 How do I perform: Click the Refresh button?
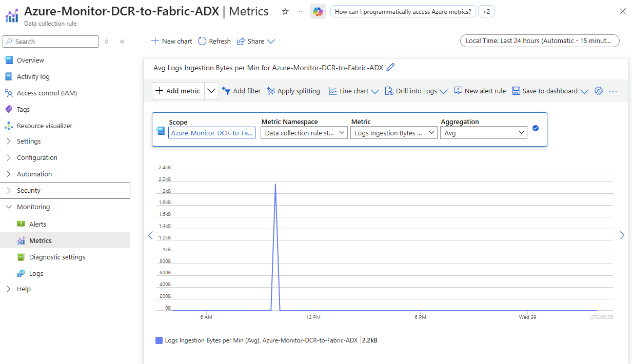point(214,42)
